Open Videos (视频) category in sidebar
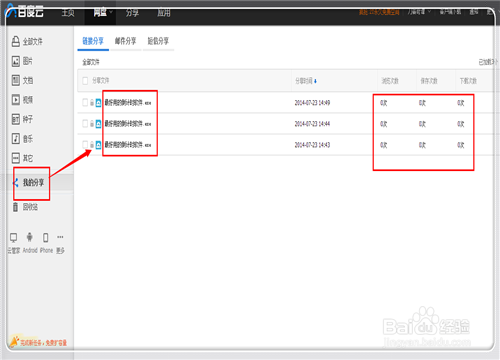Screen dimensions: 500x360 pos(22,100)
